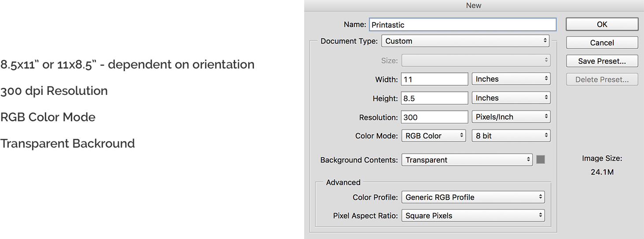Viewport: 644px width, 239px height.
Task: Click the Resolution field showing 300
Action: pos(434,117)
